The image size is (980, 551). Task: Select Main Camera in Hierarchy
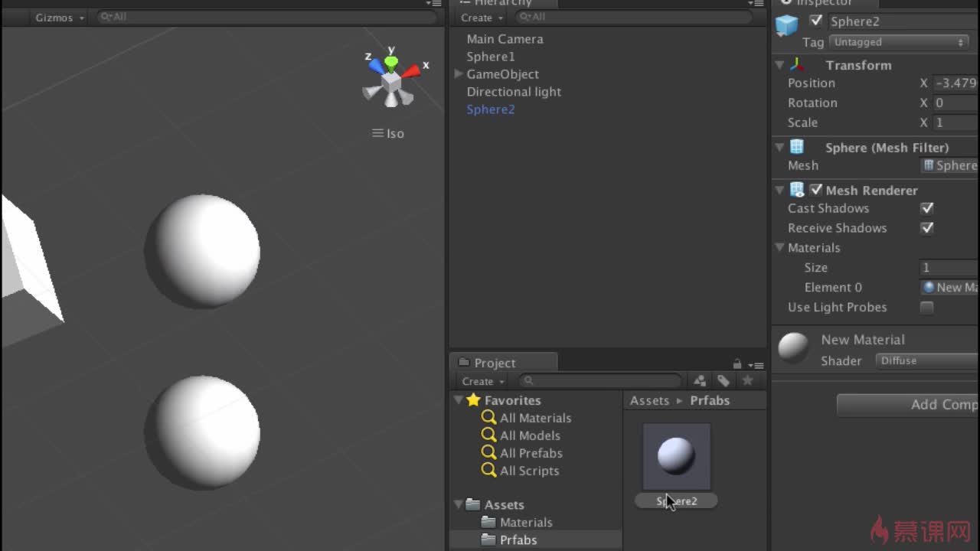click(505, 39)
